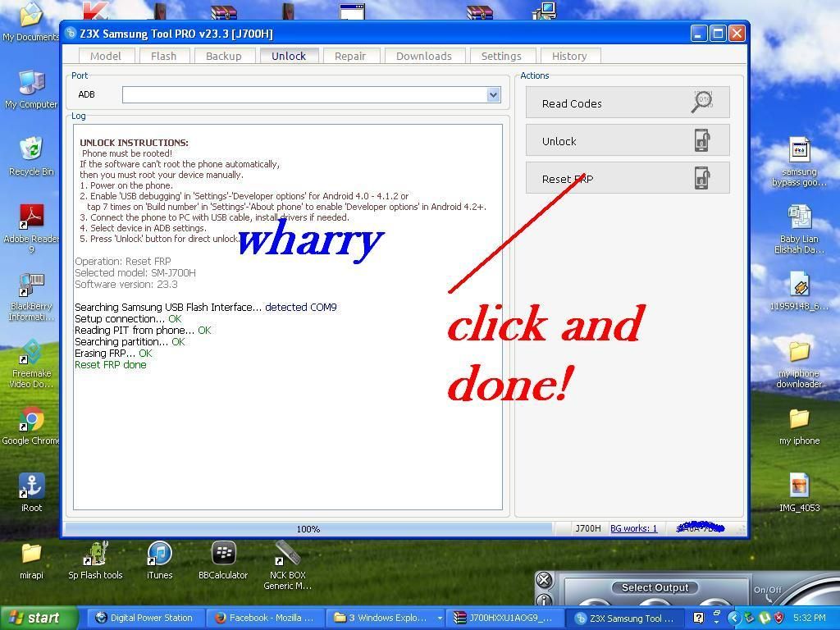Open the Recycle Bin

tap(31, 150)
